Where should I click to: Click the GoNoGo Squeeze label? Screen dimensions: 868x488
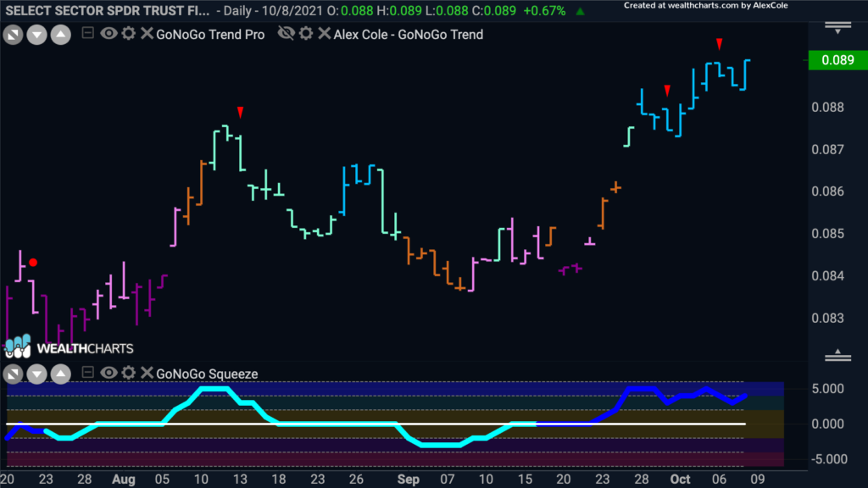pyautogui.click(x=207, y=374)
